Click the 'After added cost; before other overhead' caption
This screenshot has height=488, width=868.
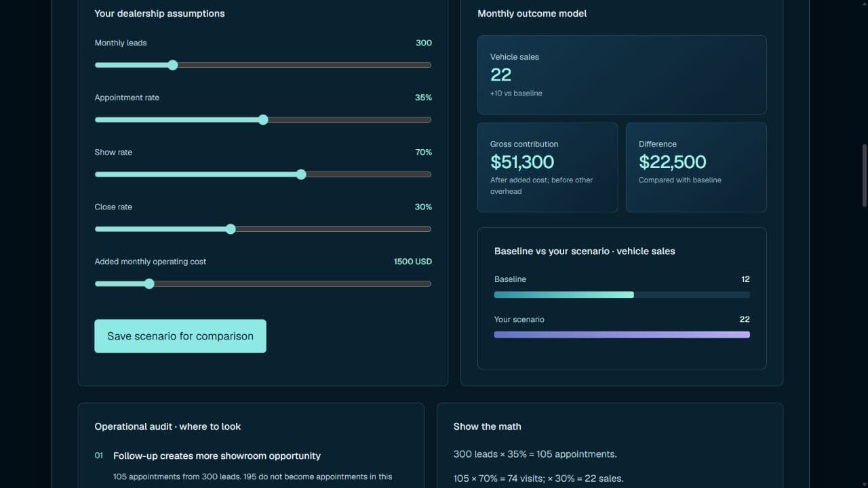point(542,186)
